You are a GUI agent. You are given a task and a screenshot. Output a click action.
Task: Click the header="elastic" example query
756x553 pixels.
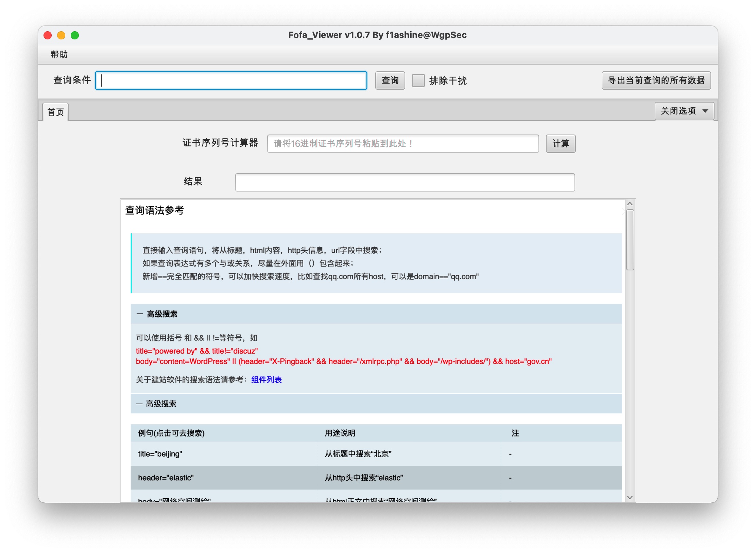pos(166,478)
